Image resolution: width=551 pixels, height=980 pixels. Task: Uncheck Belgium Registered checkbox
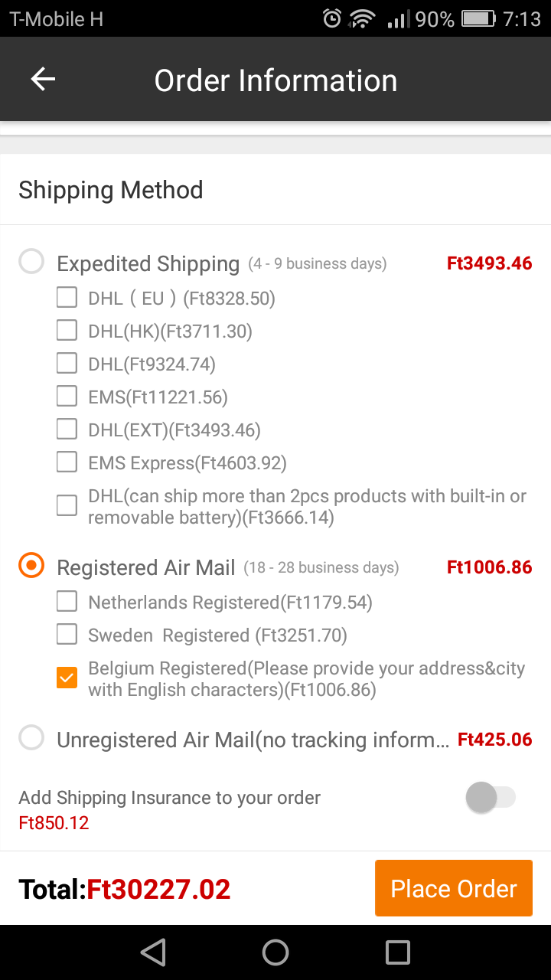pyautogui.click(x=67, y=678)
